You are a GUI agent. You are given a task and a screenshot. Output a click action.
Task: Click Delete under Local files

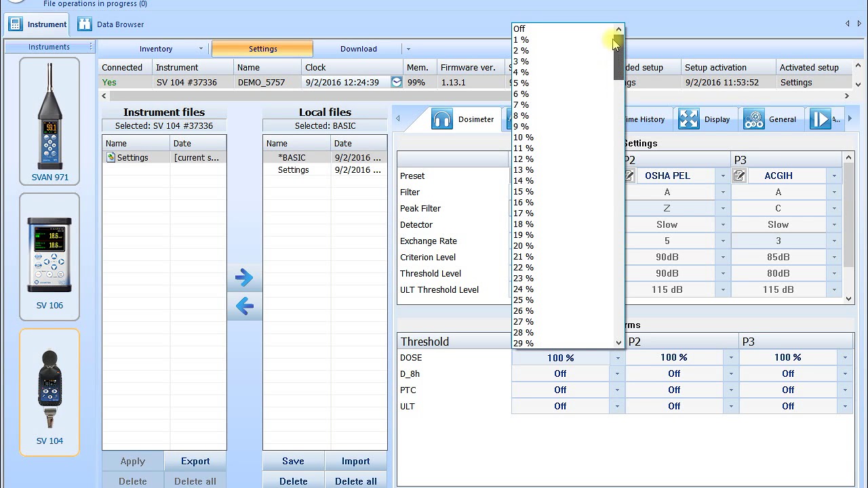click(293, 481)
